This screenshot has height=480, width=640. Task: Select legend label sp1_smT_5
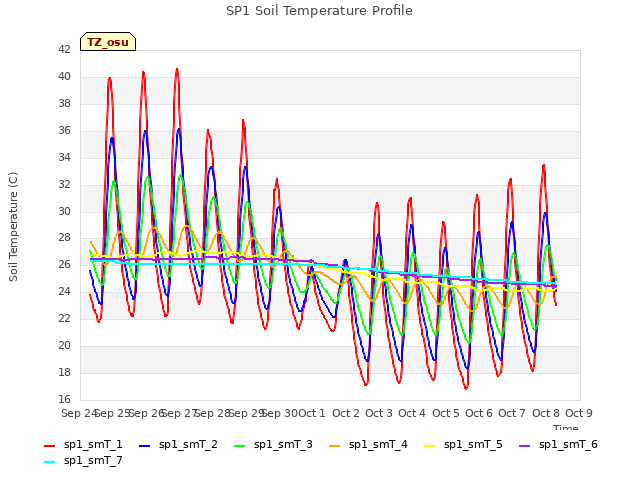click(x=473, y=444)
